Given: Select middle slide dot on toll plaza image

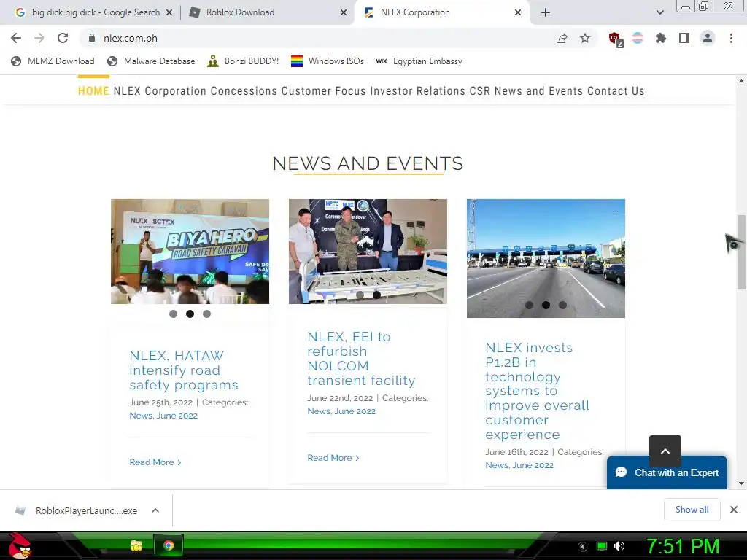Looking at the screenshot, I should pos(546,305).
